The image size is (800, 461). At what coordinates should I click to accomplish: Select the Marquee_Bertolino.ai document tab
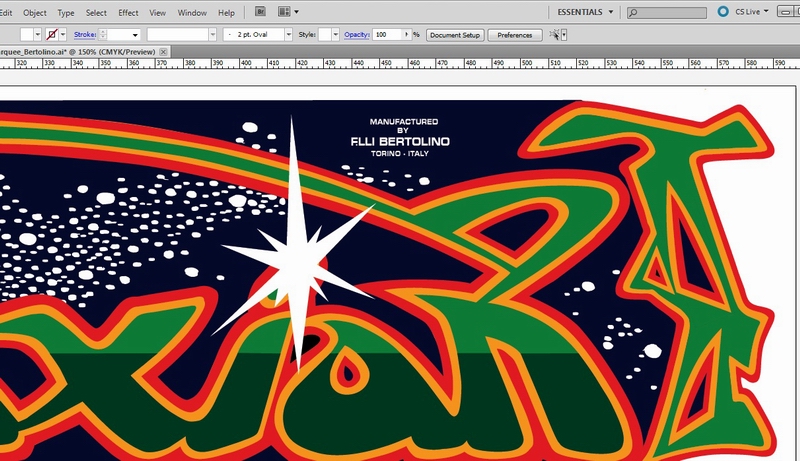78,52
